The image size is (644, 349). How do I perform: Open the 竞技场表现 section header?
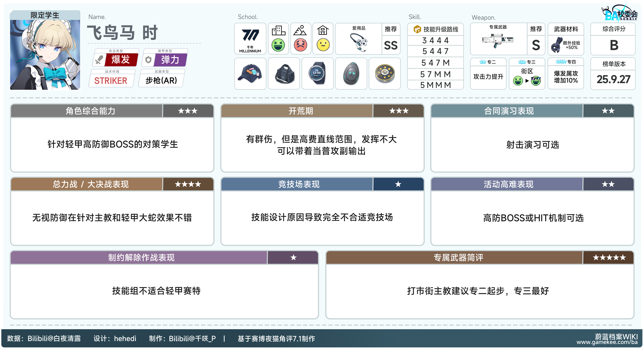pyautogui.click(x=299, y=184)
